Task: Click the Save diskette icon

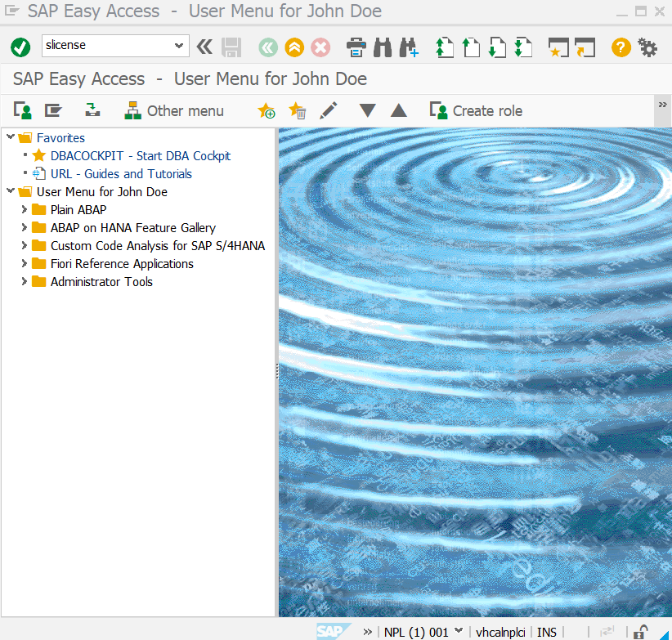Action: tap(231, 47)
